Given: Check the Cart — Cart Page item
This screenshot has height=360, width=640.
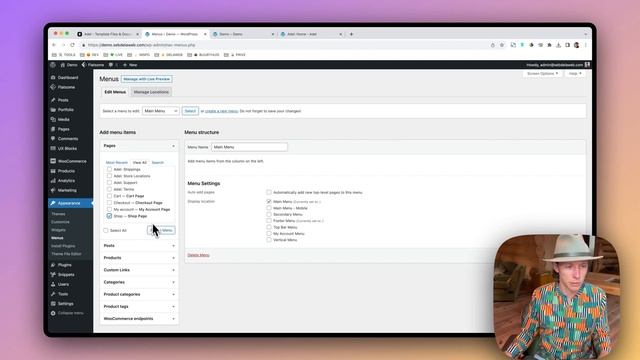Looking at the screenshot, I should point(109,196).
